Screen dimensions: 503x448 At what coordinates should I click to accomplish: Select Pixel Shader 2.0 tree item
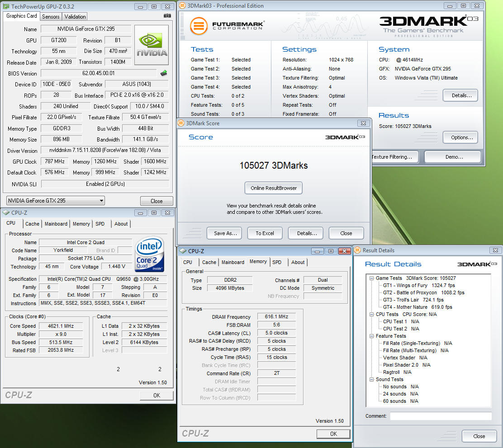point(407,365)
